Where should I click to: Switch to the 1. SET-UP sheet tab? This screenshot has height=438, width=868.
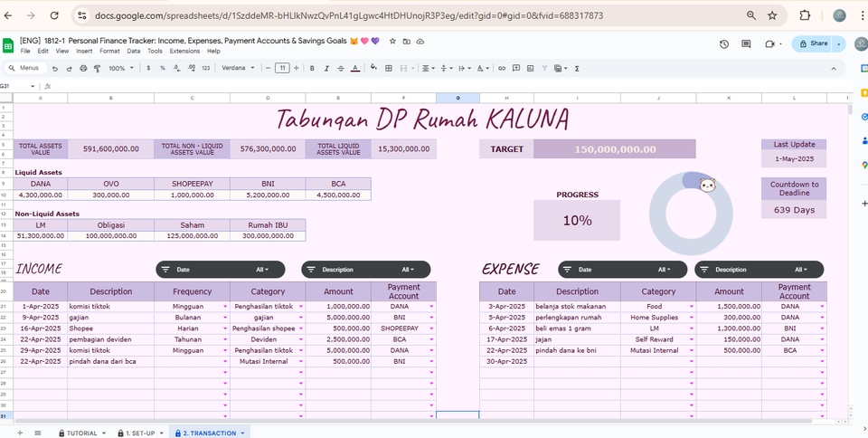pyautogui.click(x=140, y=433)
